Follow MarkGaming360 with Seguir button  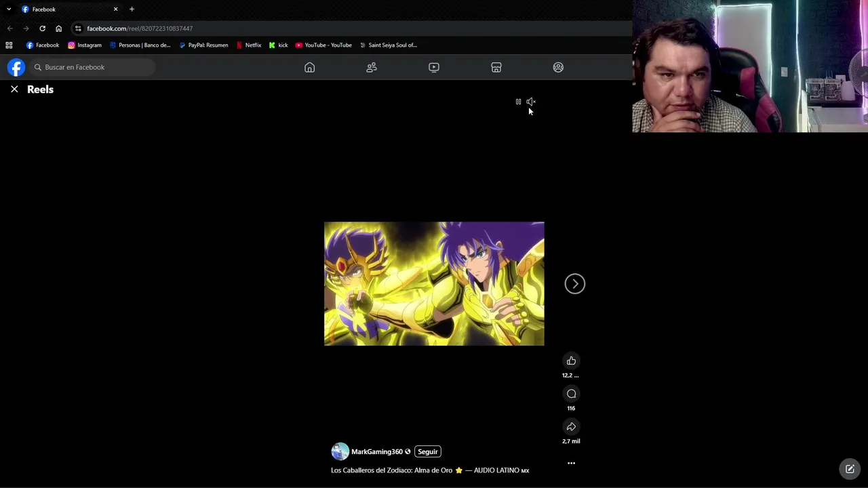tap(428, 451)
